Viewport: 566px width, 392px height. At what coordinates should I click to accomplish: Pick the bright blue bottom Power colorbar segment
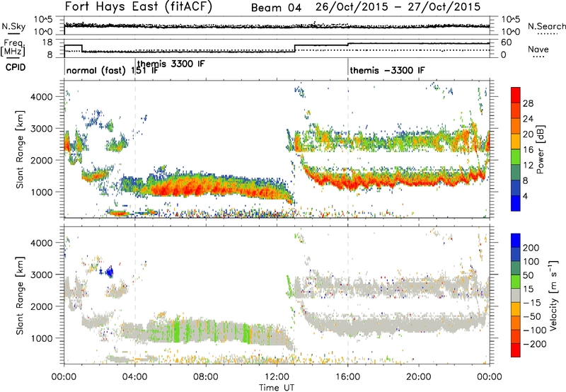516,203
